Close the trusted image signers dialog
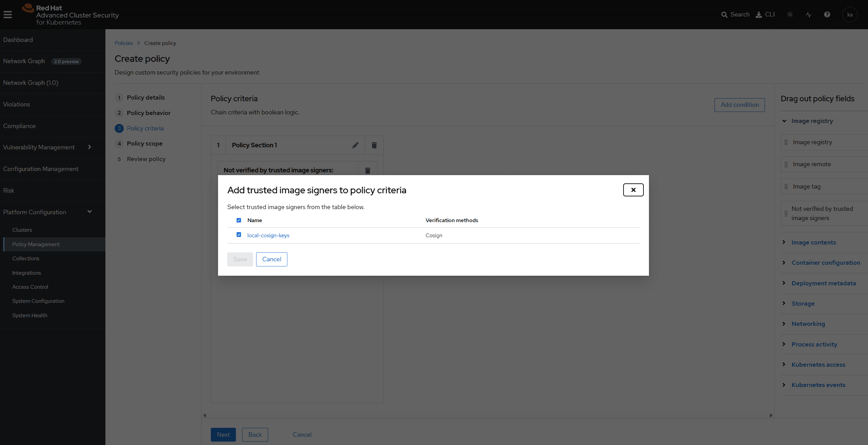This screenshot has height=445, width=868. click(633, 190)
